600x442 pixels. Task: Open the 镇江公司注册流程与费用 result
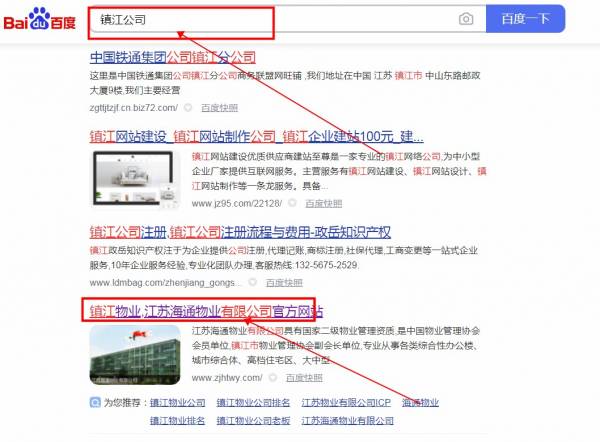[x=240, y=232]
